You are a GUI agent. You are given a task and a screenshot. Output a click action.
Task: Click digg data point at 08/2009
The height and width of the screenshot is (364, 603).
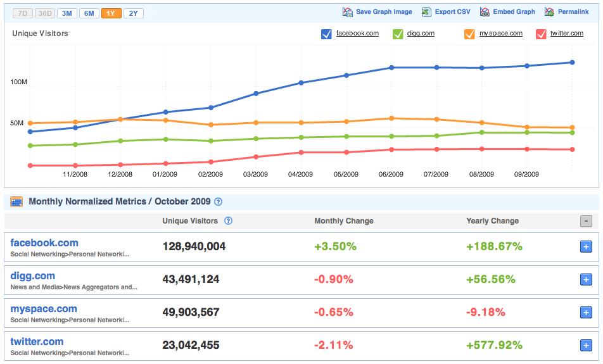pos(482,132)
